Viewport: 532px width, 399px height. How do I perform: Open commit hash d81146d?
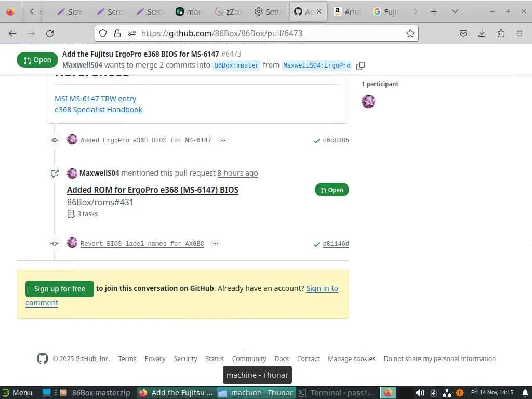336,244
